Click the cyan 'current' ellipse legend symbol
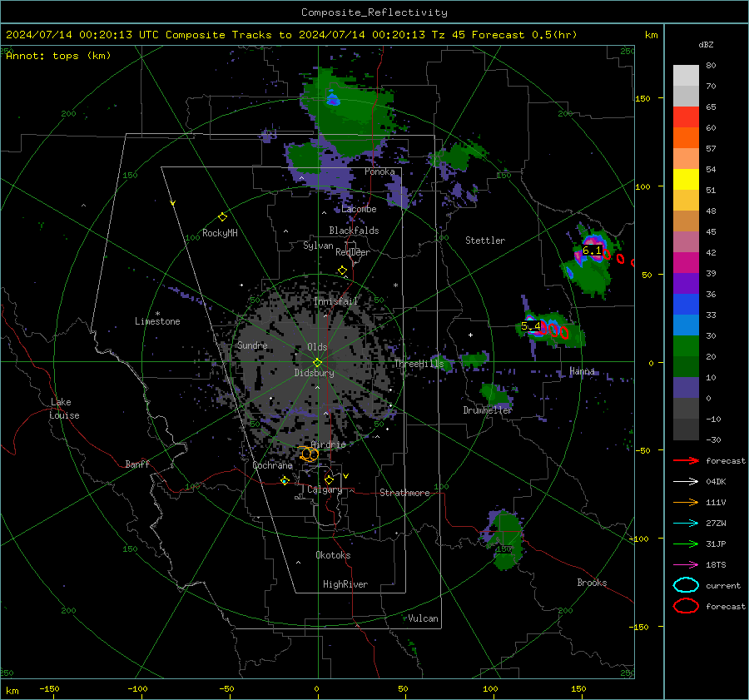Screen dimensions: 749x700 click(686, 585)
